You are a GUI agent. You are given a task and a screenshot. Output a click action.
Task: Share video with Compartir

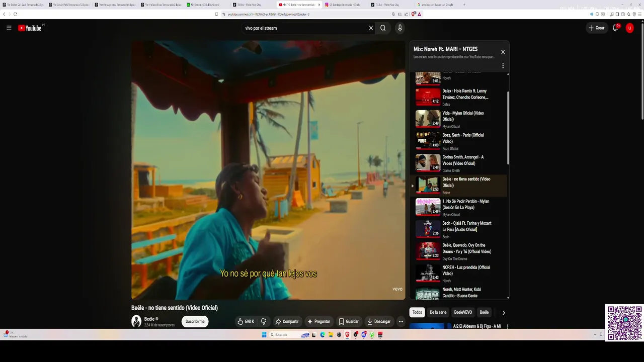pyautogui.click(x=287, y=321)
